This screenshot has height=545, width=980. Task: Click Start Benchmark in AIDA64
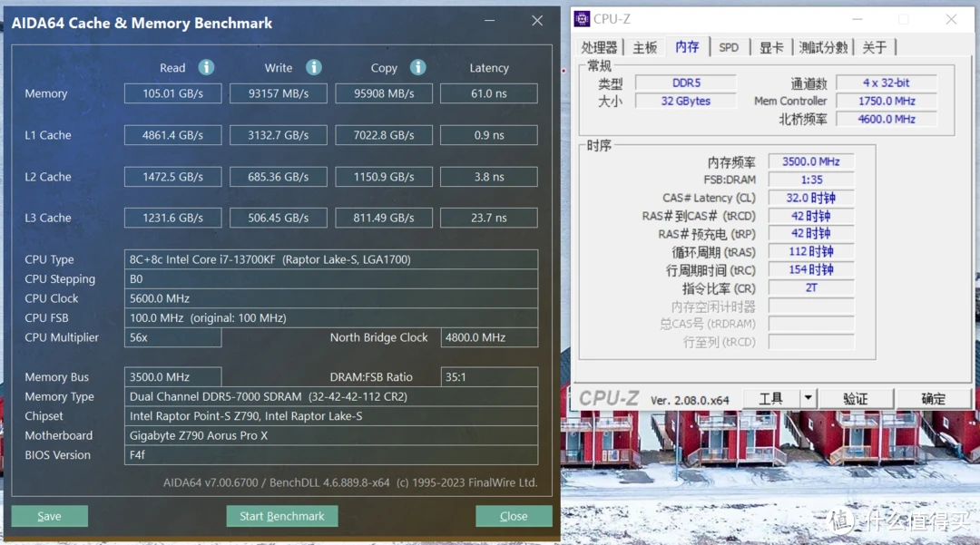tap(282, 516)
